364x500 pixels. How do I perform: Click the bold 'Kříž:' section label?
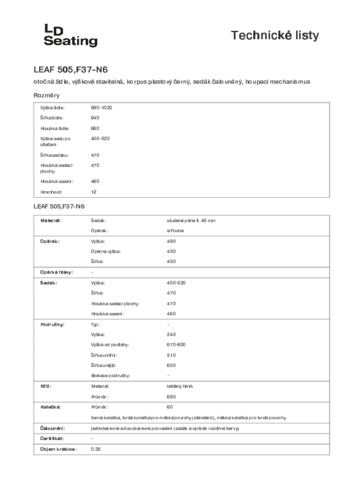click(46, 386)
